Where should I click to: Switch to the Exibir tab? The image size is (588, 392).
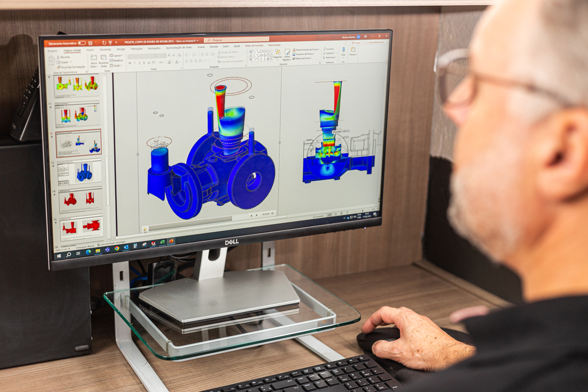click(x=226, y=46)
